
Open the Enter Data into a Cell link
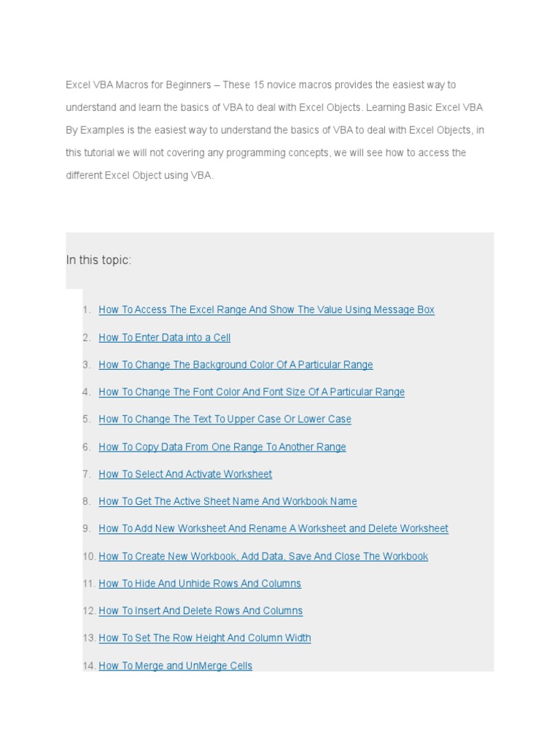click(x=164, y=338)
